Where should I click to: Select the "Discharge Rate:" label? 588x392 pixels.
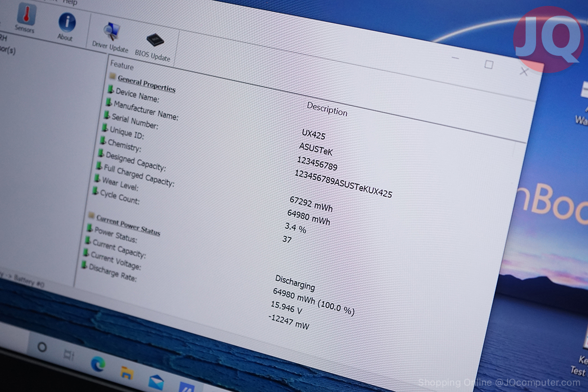pyautogui.click(x=113, y=273)
